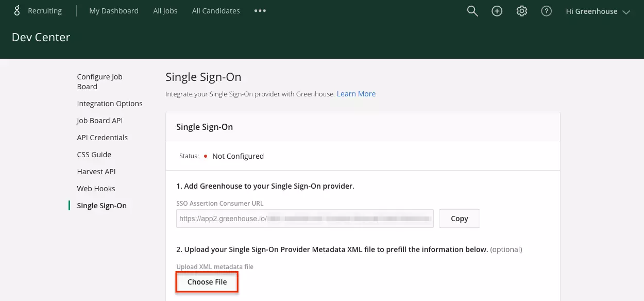This screenshot has width=644, height=301.
Task: Open the settings gear icon
Action: click(522, 11)
